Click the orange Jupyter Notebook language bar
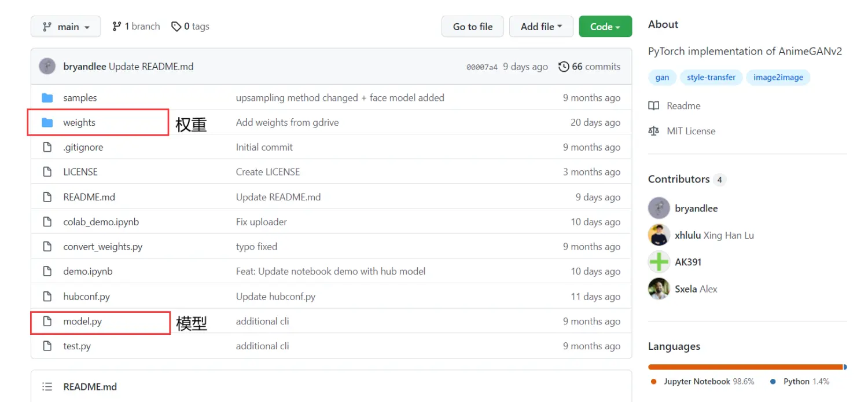The width and height of the screenshot is (868, 402). 745,367
